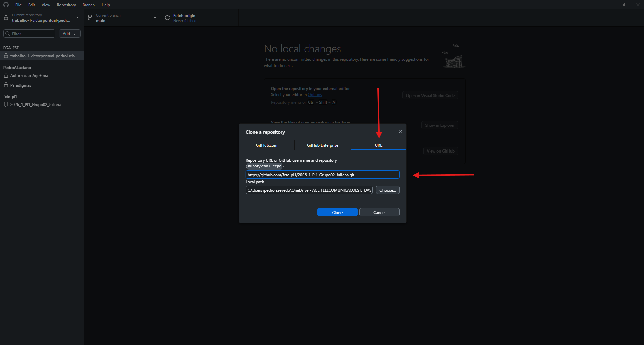
Task: Click the FGA-FSE group header
Action: click(11, 48)
